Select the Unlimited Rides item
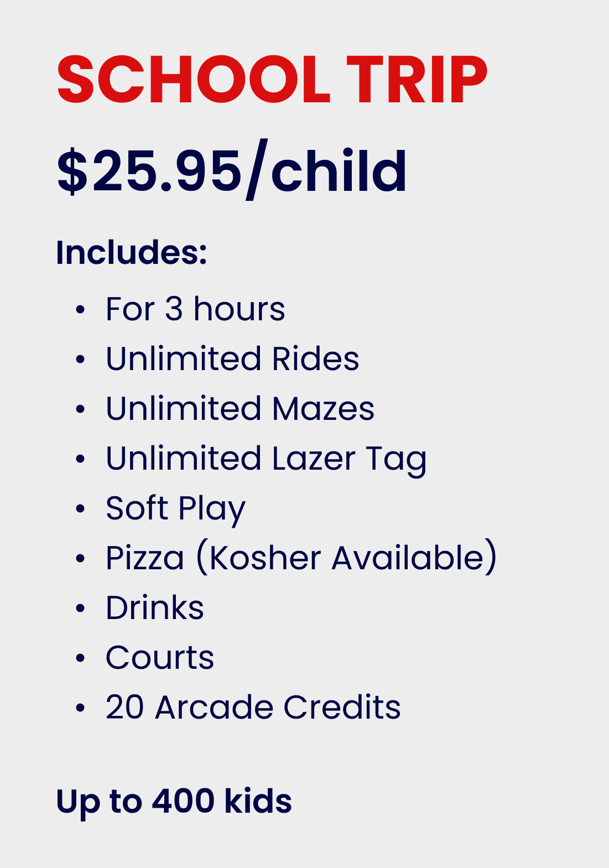The height and width of the screenshot is (868, 609). tap(232, 358)
